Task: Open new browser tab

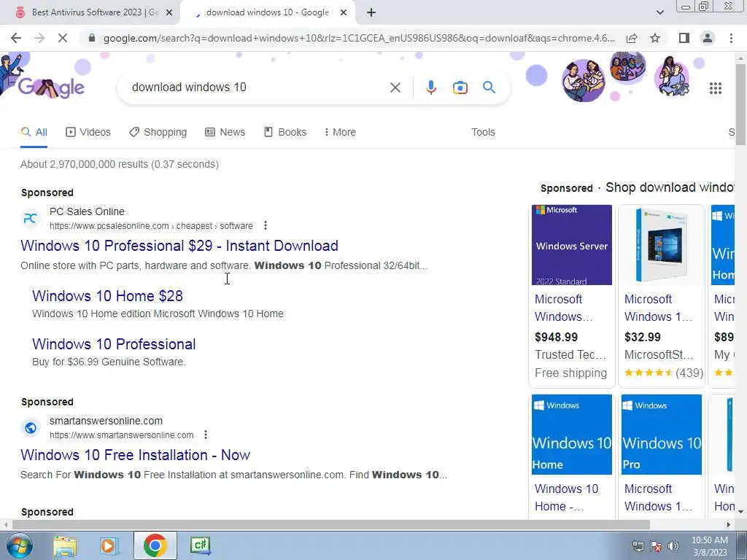Action: pyautogui.click(x=371, y=12)
